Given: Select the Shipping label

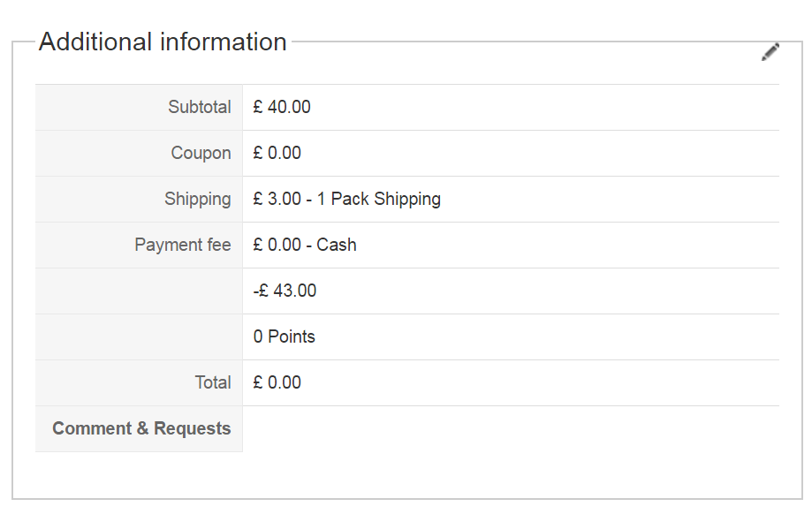Looking at the screenshot, I should click(x=198, y=200).
